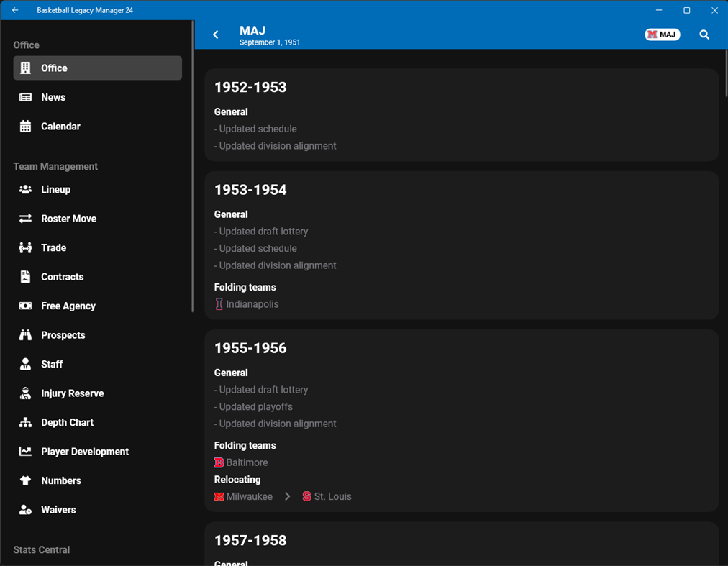Click the title bar back arrow
This screenshot has height=566, width=728.
click(x=15, y=10)
